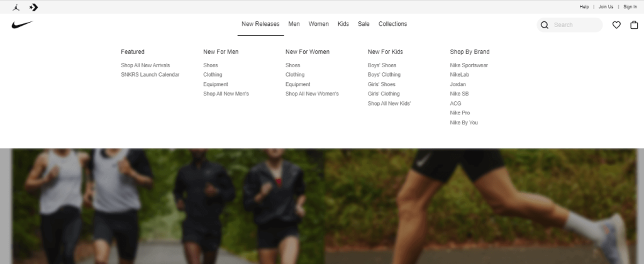Screen dimensions: 644x264
Task: Open the shopping bag icon
Action: [x=634, y=25]
